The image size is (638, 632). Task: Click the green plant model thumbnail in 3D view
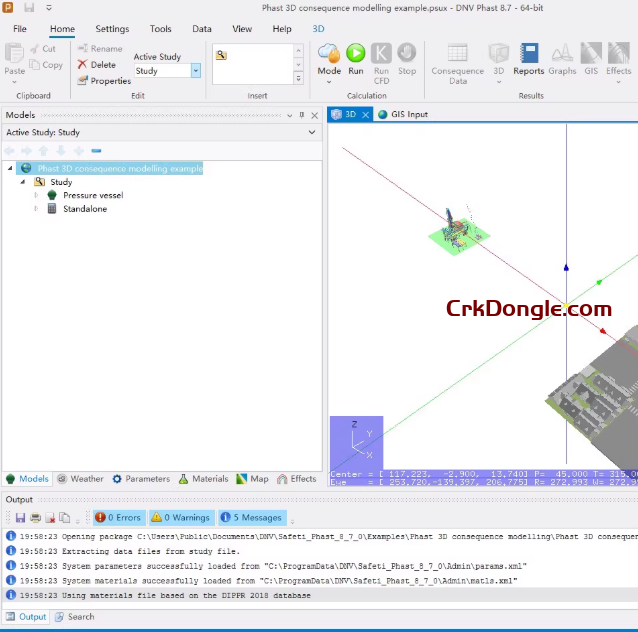[x=459, y=232]
